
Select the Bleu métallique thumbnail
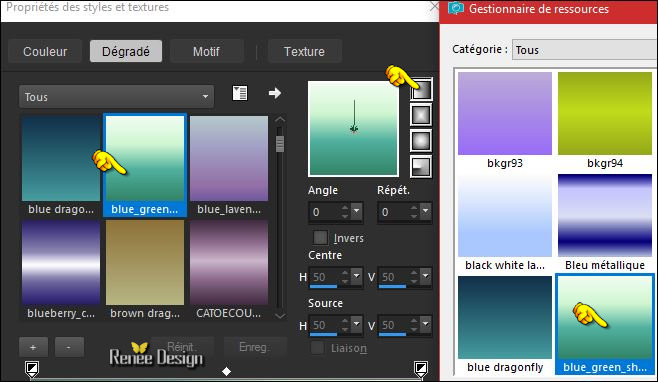tap(605, 222)
